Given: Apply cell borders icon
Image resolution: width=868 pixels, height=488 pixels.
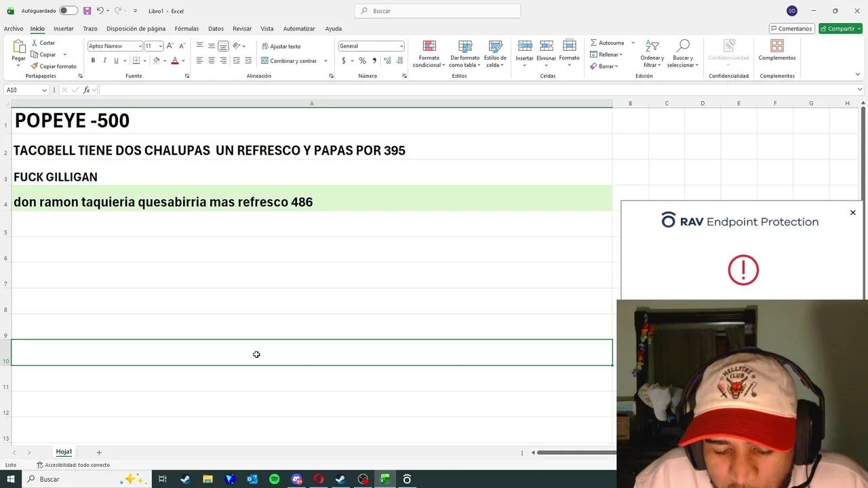Looking at the screenshot, I should point(136,60).
